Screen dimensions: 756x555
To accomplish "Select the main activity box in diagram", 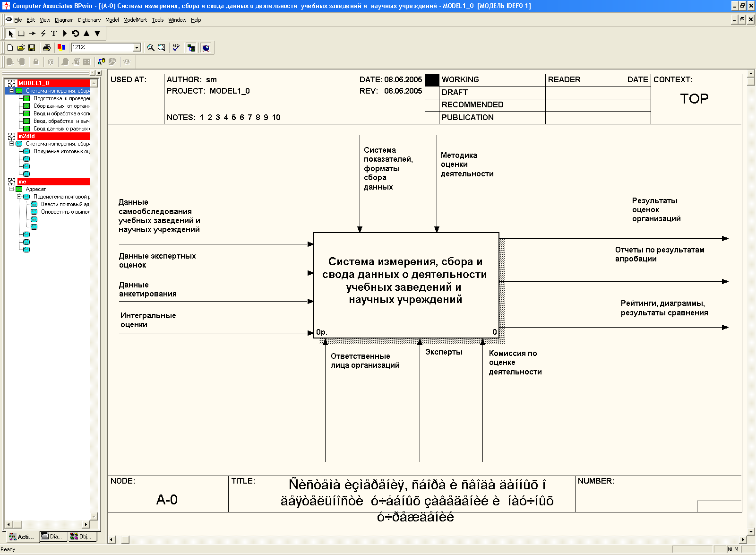I will (x=406, y=285).
